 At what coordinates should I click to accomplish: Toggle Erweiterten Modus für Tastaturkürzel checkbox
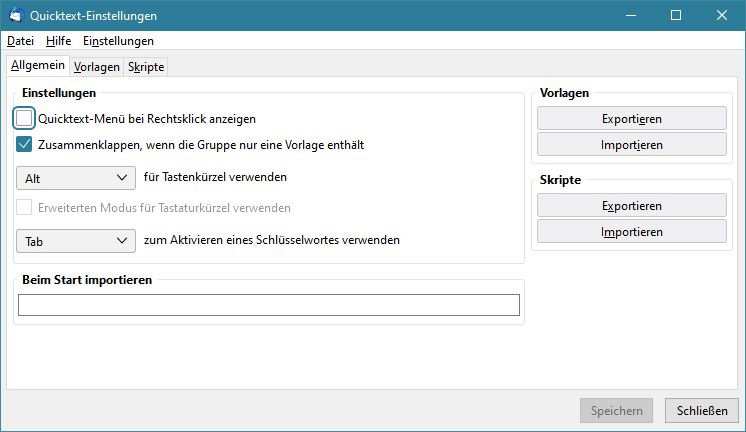[x=24, y=207]
